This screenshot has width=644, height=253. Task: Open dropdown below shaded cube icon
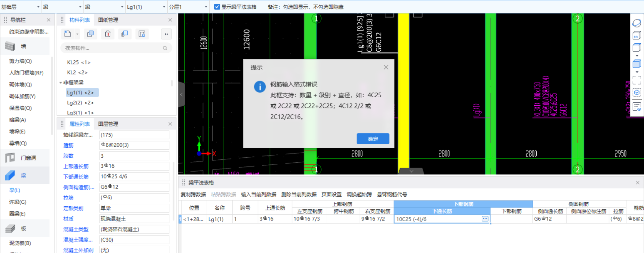[x=637, y=72]
